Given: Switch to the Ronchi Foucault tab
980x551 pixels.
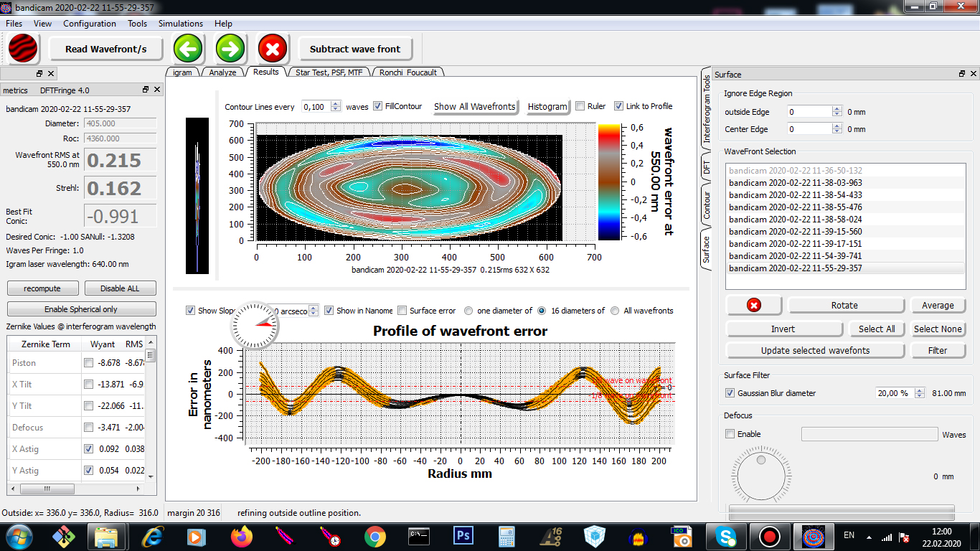Looking at the screenshot, I should click(x=407, y=72).
